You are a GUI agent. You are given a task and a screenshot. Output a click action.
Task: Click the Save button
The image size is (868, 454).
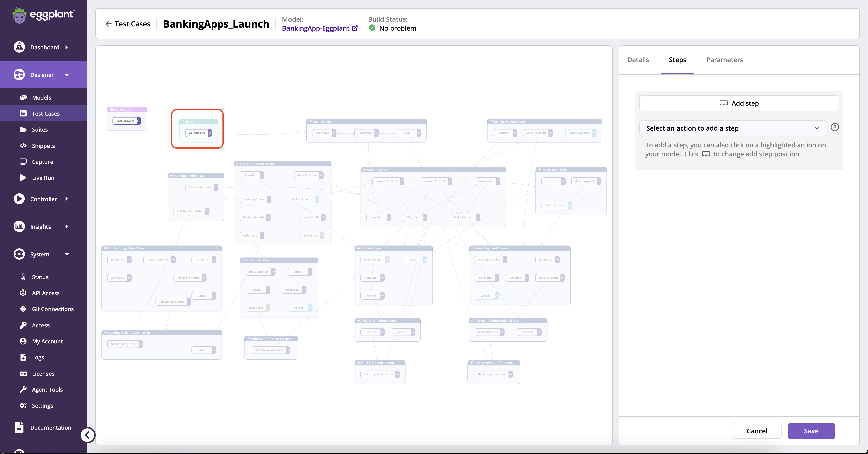[811, 430]
